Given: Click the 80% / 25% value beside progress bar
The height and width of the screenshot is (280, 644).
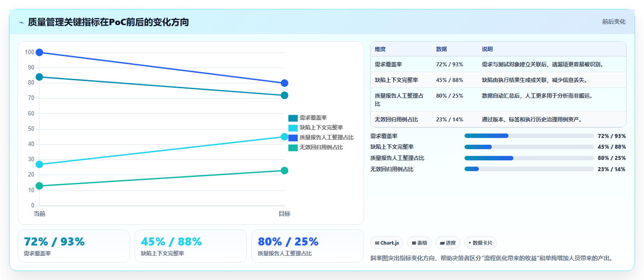Looking at the screenshot, I should pyautogui.click(x=612, y=158).
